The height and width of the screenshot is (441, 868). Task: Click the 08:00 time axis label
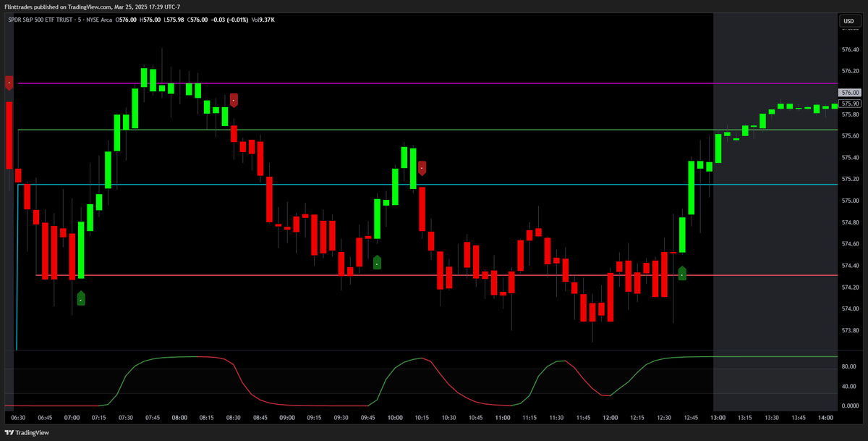click(179, 418)
